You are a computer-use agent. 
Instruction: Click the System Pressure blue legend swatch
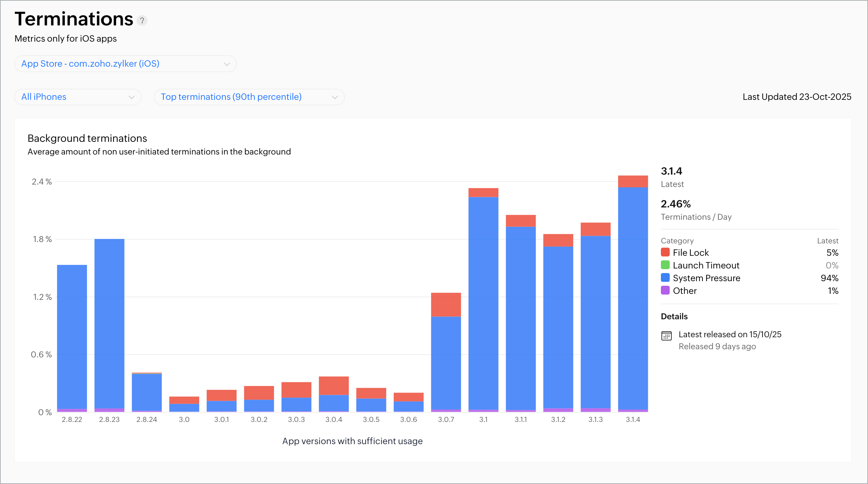click(665, 278)
